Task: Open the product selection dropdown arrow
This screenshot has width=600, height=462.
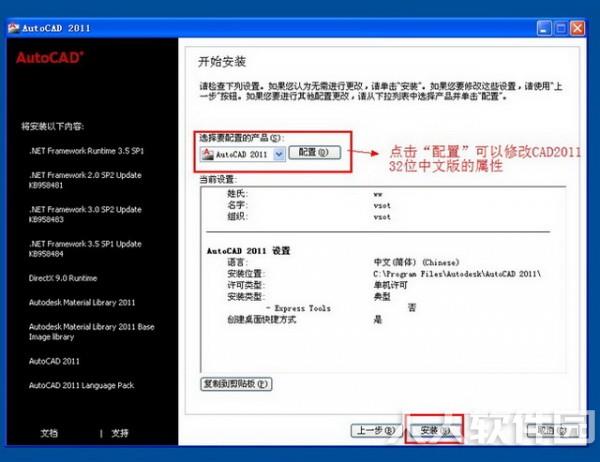Action: tap(279, 154)
